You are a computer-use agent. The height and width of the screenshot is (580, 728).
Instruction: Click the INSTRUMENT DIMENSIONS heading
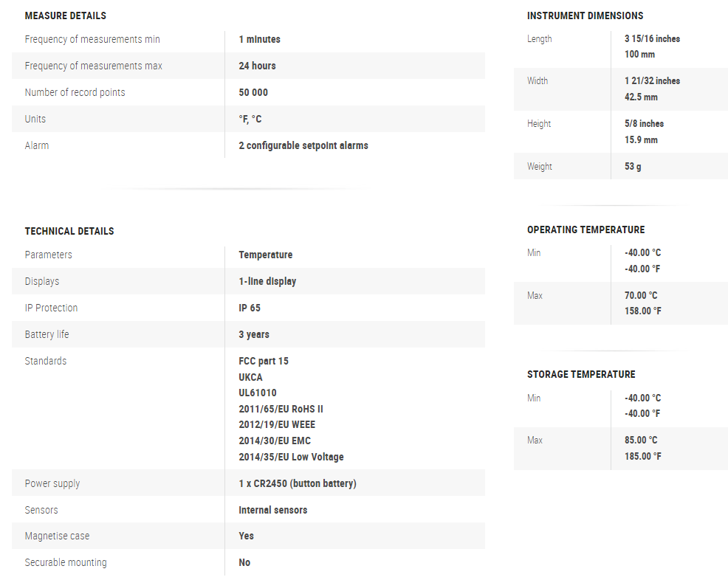585,15
